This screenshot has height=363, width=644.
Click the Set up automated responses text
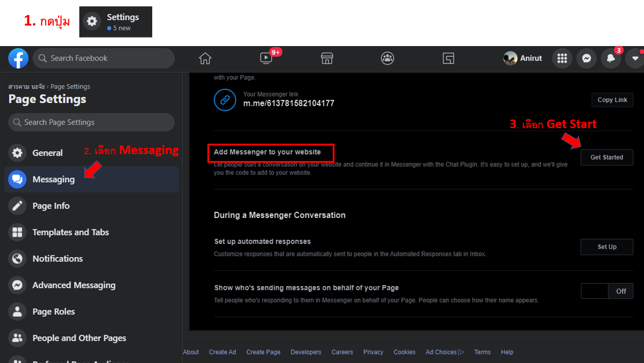pyautogui.click(x=263, y=241)
